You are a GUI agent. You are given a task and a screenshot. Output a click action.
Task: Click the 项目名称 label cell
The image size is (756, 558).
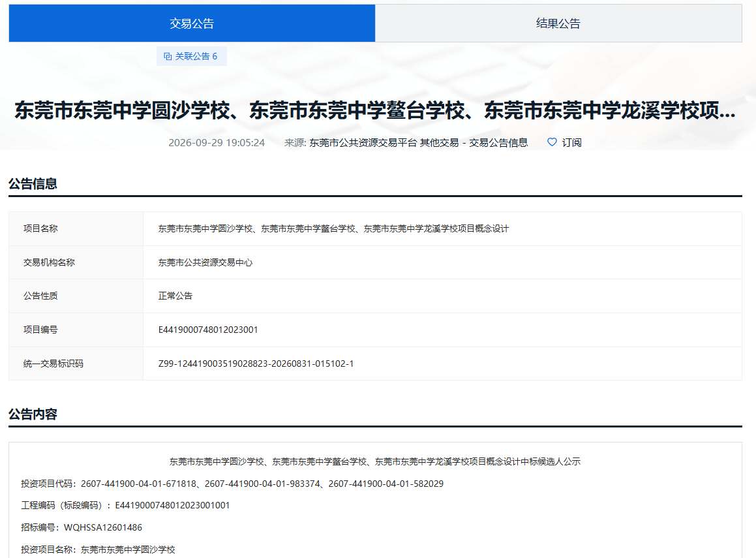[x=76, y=228]
